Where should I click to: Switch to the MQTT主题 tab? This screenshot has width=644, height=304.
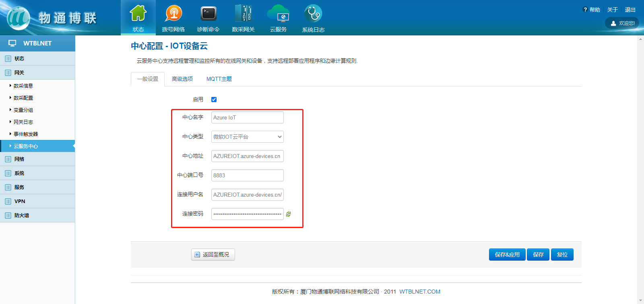click(x=219, y=79)
